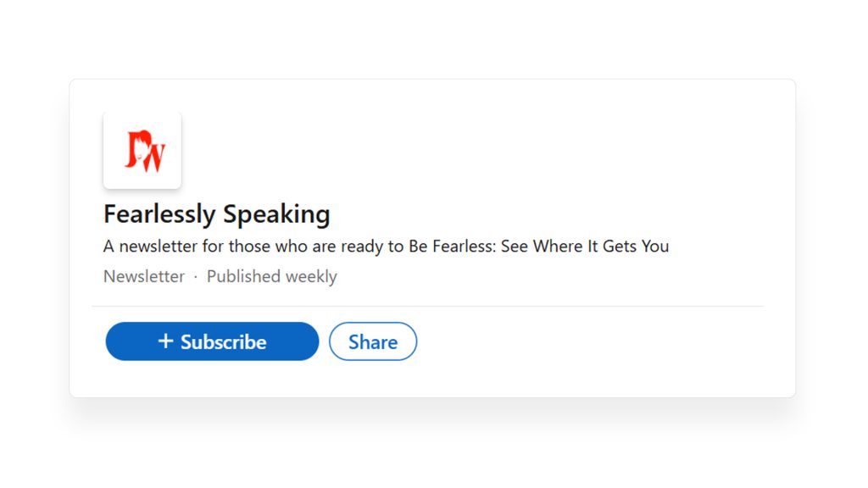Share the Fearlessly Speaking newsletter
Viewport: 868px width, 488px height.
point(373,341)
